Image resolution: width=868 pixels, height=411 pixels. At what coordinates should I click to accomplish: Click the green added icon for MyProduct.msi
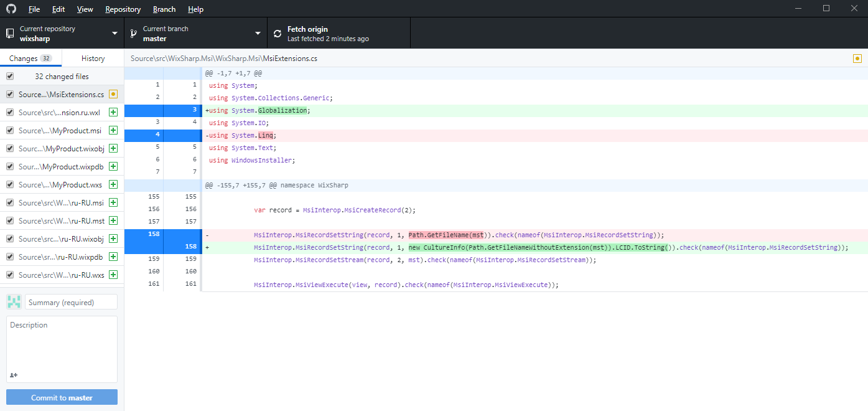click(x=113, y=131)
